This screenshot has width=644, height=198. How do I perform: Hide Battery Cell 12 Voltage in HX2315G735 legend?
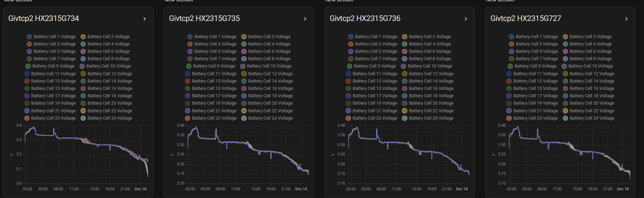point(267,74)
